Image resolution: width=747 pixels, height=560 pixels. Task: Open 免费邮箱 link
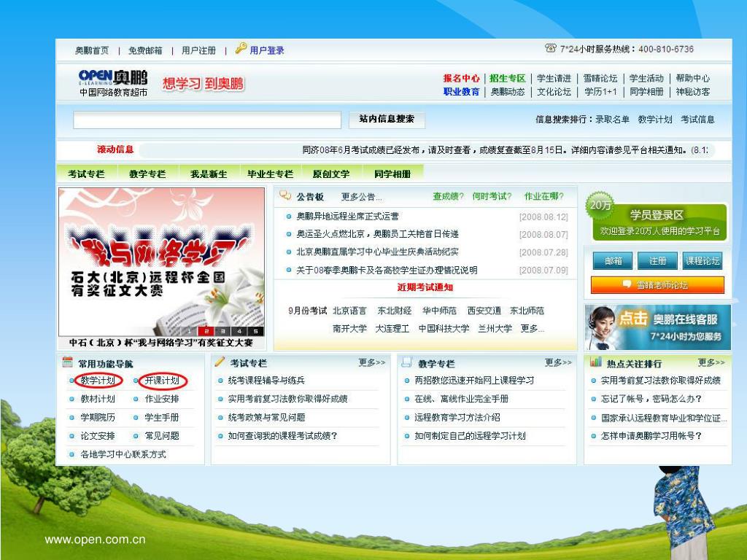[145, 50]
